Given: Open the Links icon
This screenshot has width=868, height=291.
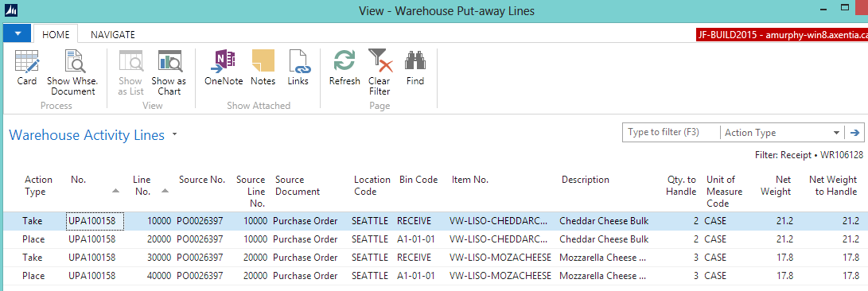Looking at the screenshot, I should click(298, 68).
